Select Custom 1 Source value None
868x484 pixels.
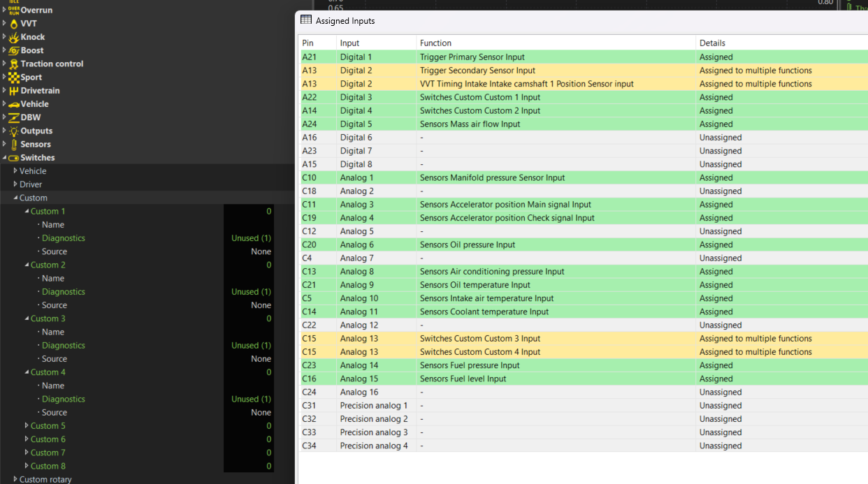pos(261,251)
